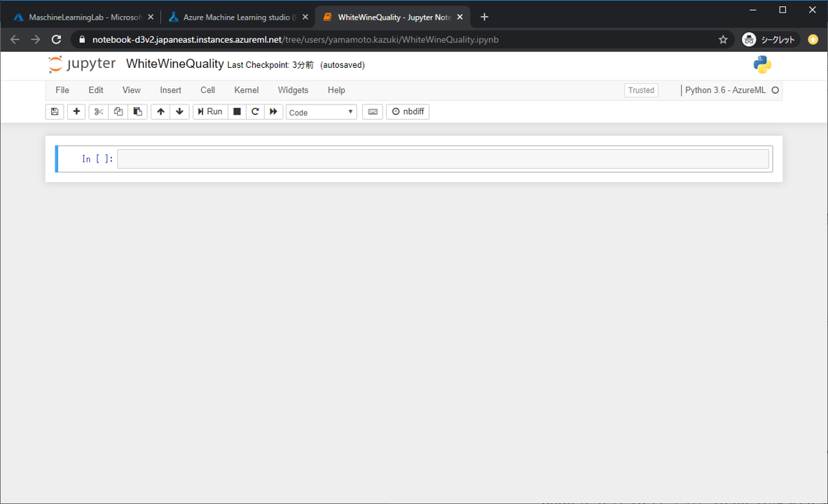Open the command palette keyboard icon

point(373,112)
